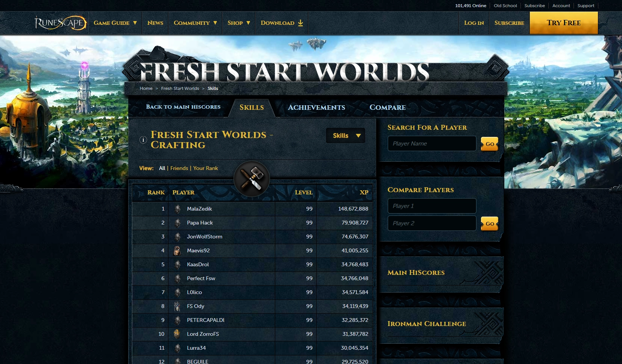This screenshot has width=622, height=364.
Task: Click Papa Hack's avatar icon
Action: coord(177,223)
